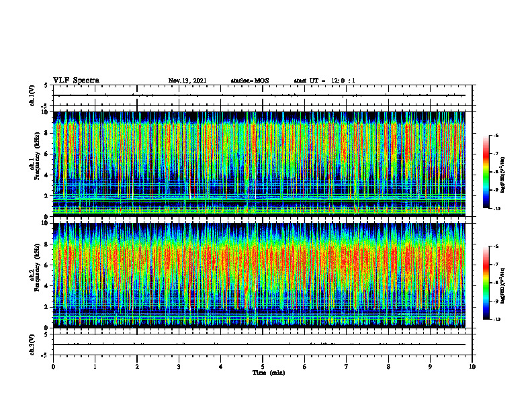The height and width of the screenshot is (411, 532).
Task: Click the ch.2 color bar log(PSD) unit label
Action: click(503, 286)
